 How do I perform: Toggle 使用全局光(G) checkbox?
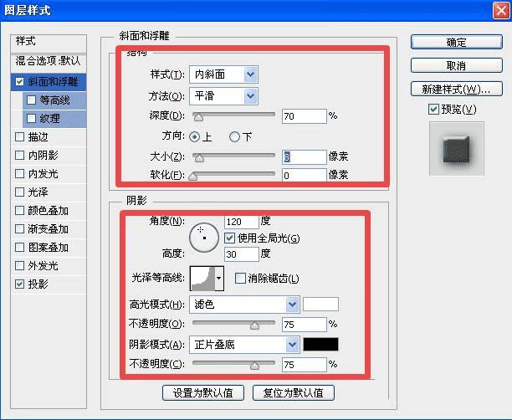coord(229,238)
